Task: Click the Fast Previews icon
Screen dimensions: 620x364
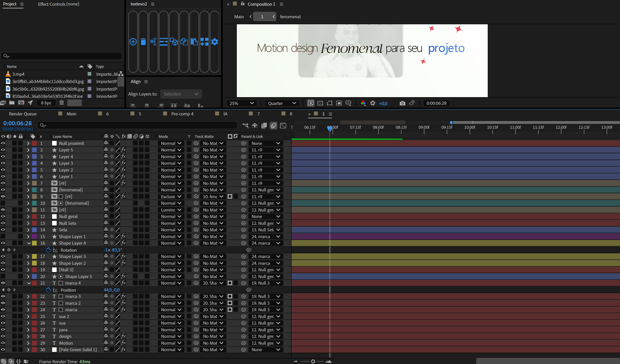Action: pyautogui.click(x=311, y=103)
